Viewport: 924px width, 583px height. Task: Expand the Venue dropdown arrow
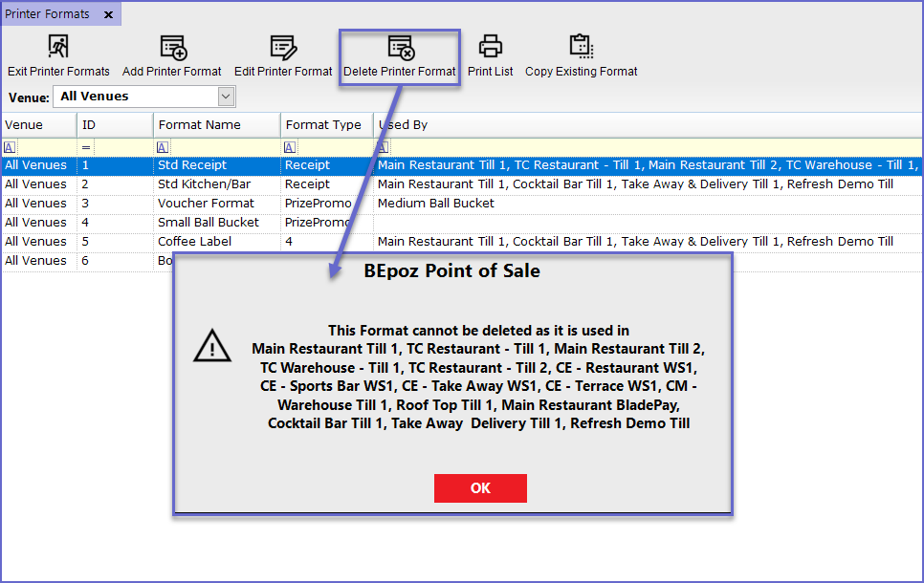coord(226,96)
